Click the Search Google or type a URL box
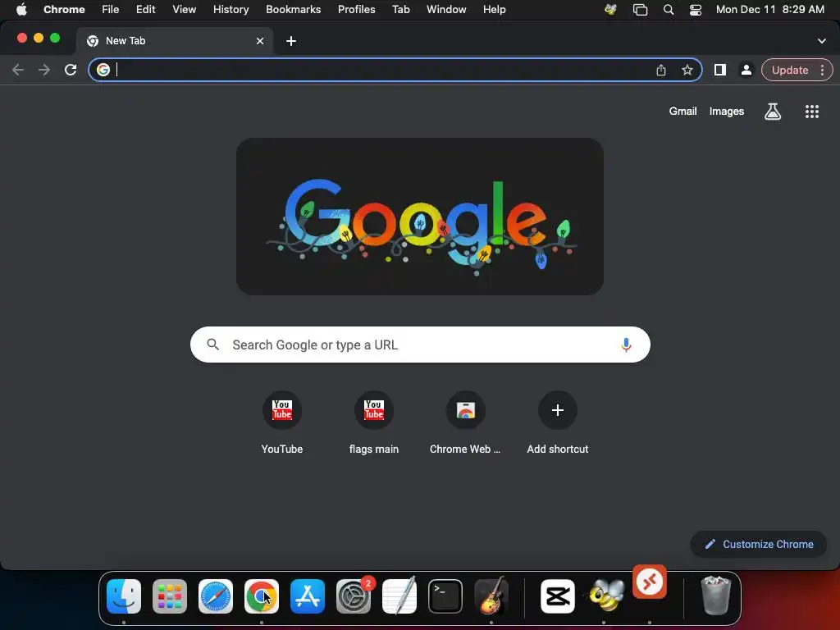Viewport: 840px width, 630px height. pos(420,345)
